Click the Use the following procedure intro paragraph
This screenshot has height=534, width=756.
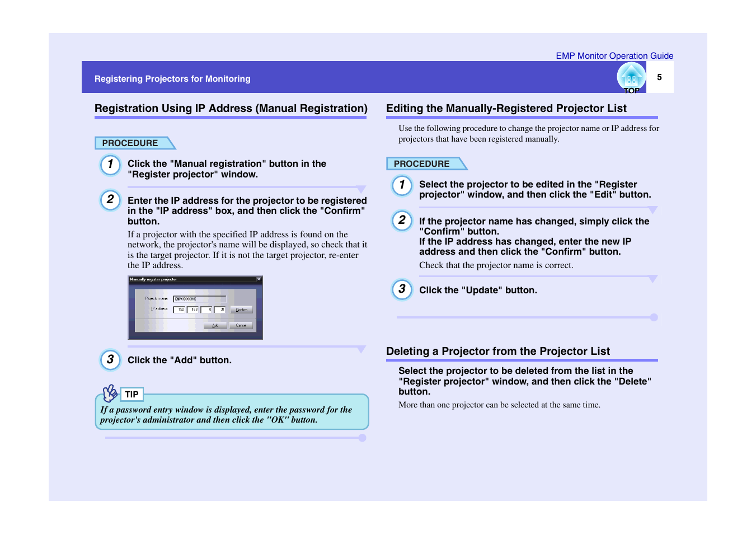pos(529,134)
